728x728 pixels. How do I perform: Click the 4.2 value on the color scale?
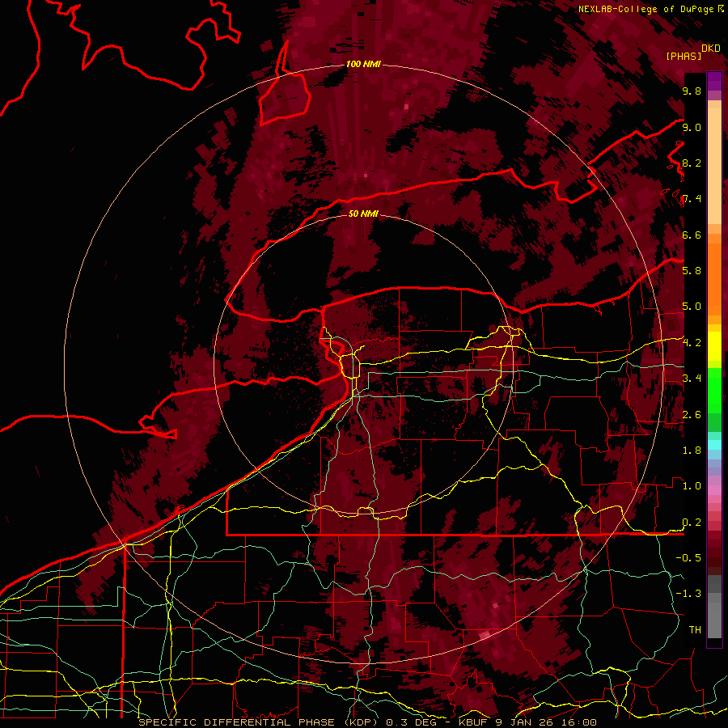tap(692, 343)
